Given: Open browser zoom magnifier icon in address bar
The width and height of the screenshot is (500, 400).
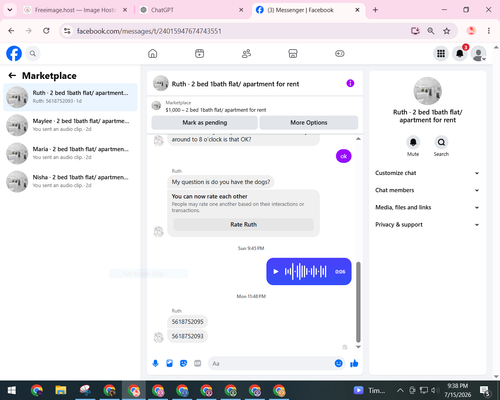Looking at the screenshot, I should 431,31.
